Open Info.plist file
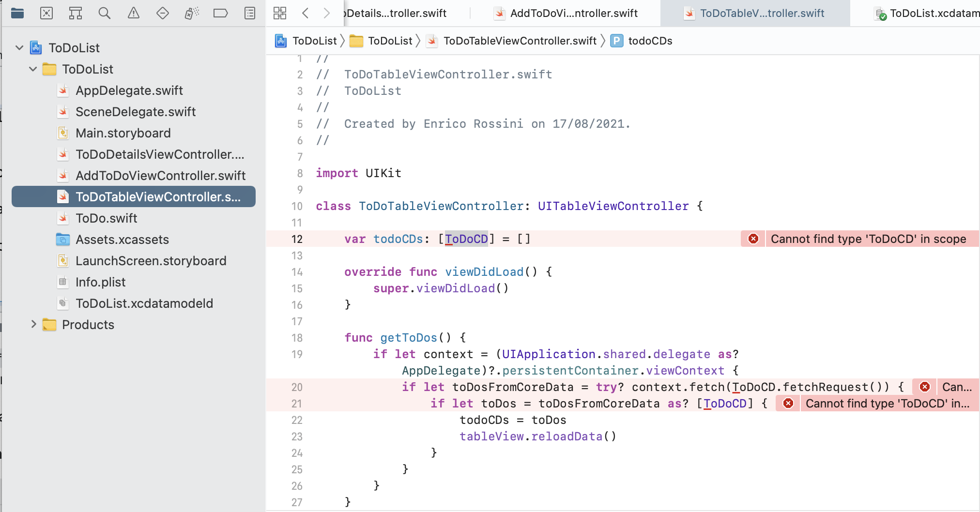Screen dimensions: 980x512 100,282
